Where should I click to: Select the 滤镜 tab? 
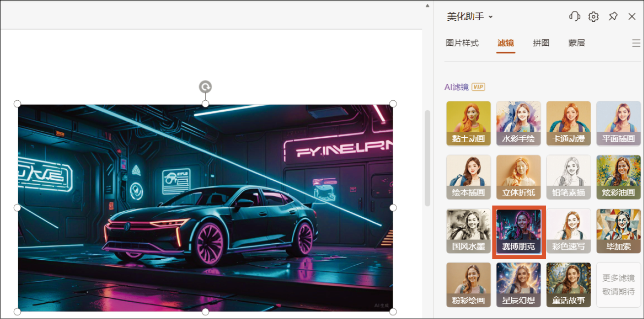pos(505,43)
